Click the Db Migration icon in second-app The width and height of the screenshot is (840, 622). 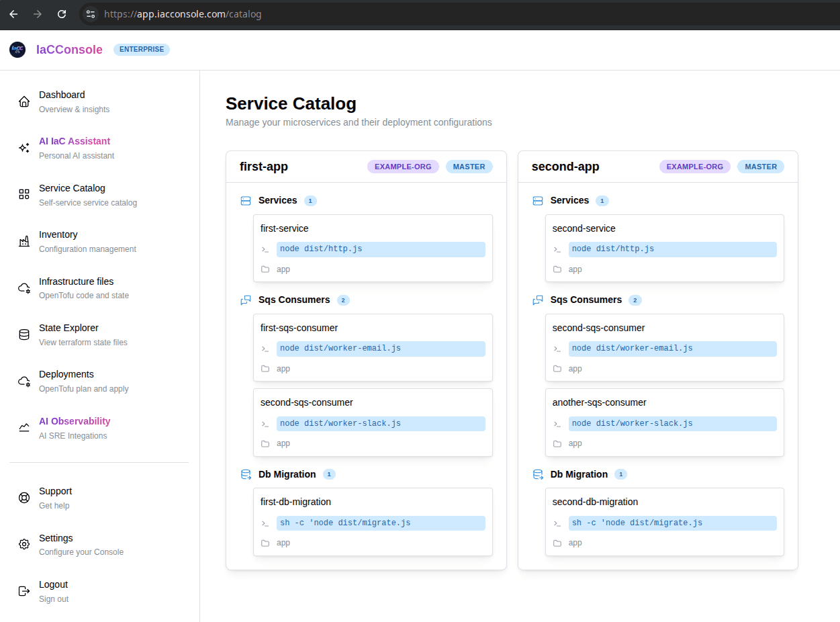click(x=538, y=474)
